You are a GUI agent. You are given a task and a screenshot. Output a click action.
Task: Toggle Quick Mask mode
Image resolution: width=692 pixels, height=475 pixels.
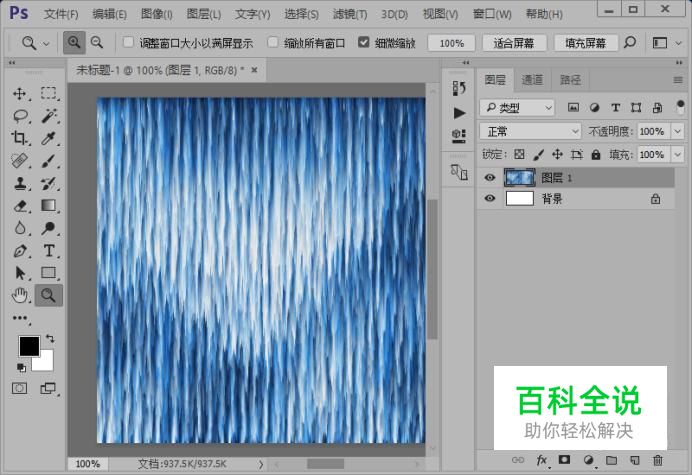tap(19, 388)
